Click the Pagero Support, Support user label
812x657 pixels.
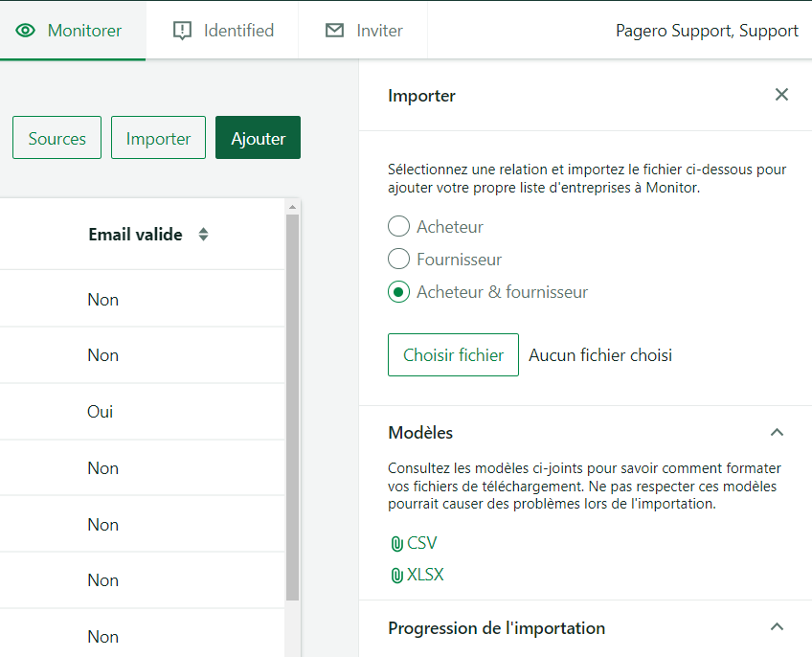707,31
